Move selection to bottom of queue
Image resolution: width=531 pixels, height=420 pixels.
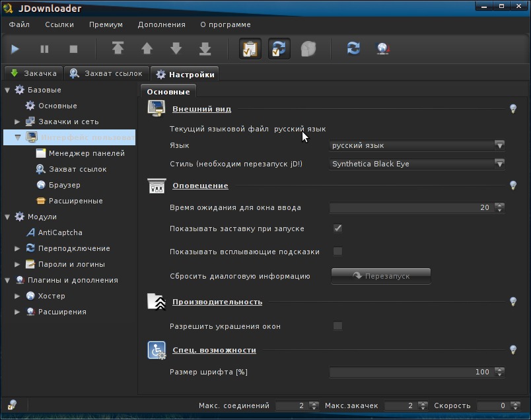click(205, 48)
